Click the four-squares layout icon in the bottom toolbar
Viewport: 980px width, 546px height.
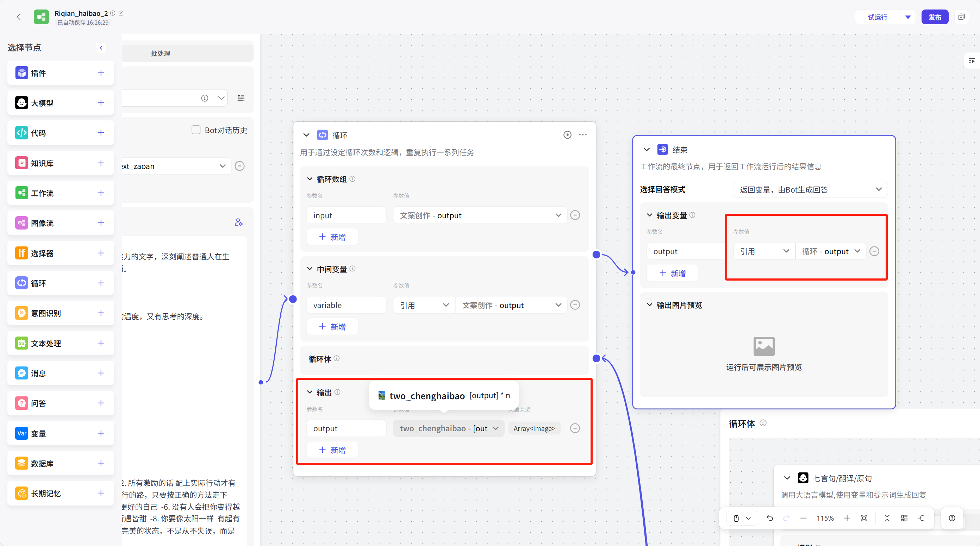coord(904,518)
